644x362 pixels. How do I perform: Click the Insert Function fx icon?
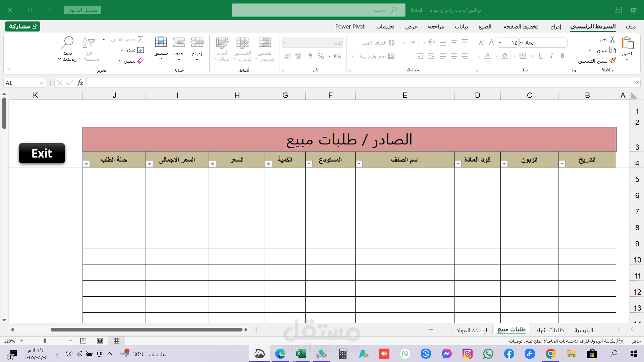[80, 83]
